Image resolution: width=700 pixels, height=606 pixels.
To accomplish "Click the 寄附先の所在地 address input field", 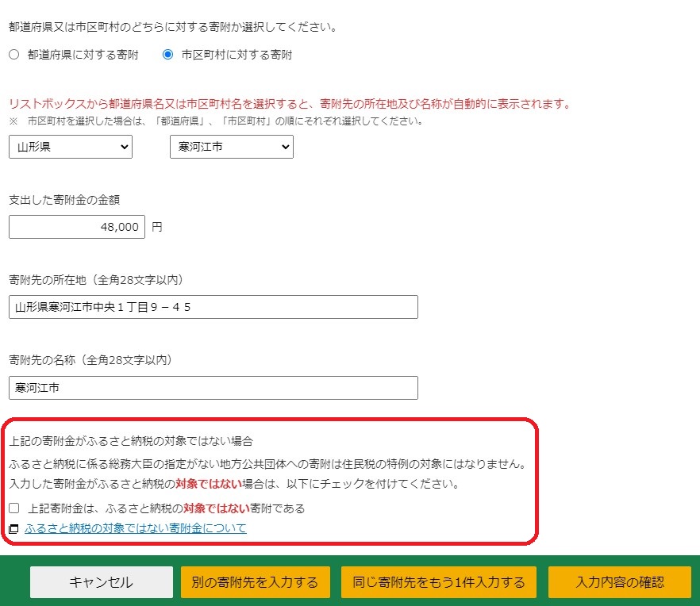I will tap(213, 307).
